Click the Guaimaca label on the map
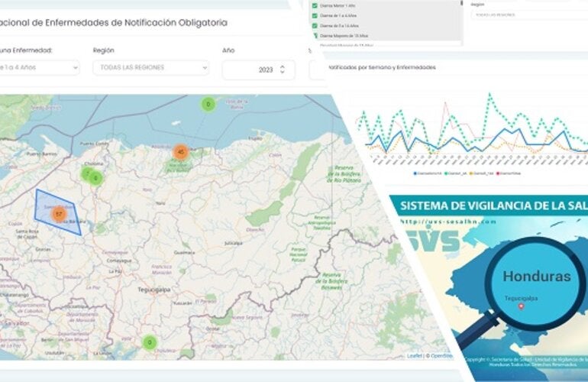 tap(185, 253)
